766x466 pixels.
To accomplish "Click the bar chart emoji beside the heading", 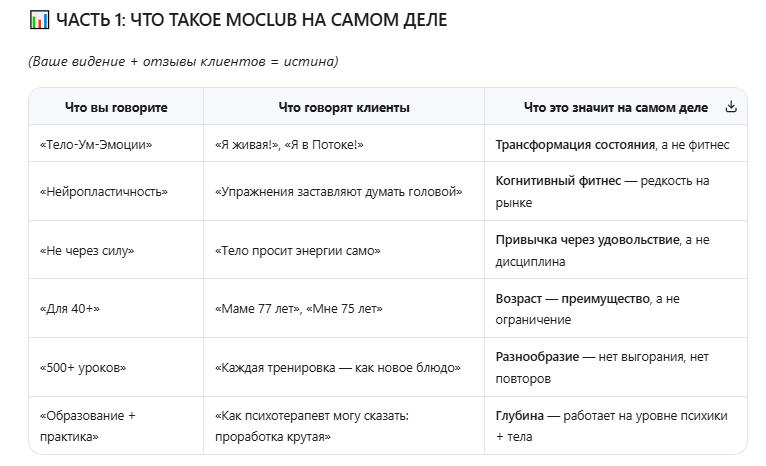I will pyautogui.click(x=39, y=20).
